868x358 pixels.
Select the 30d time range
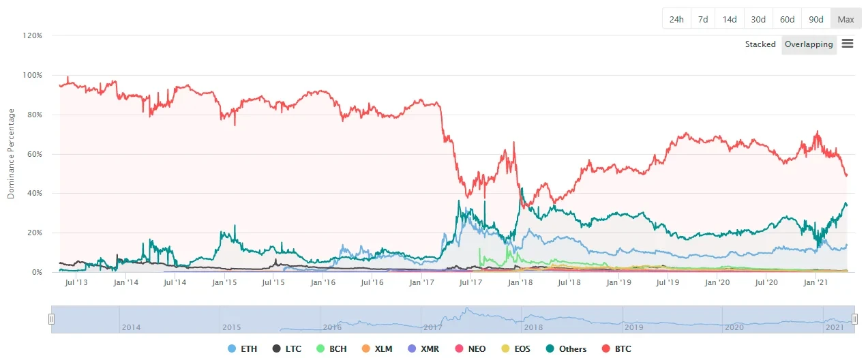coord(758,19)
